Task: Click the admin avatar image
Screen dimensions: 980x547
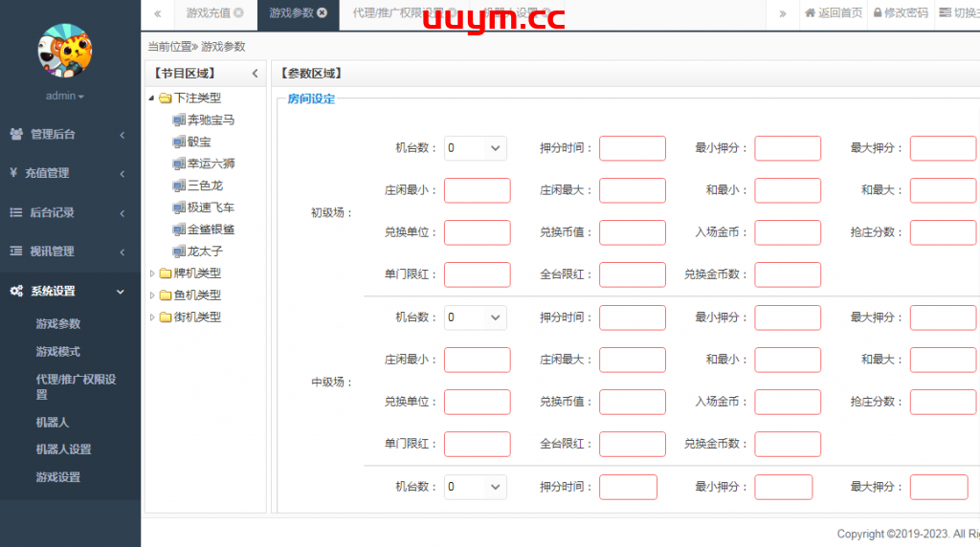Action: 65,48
